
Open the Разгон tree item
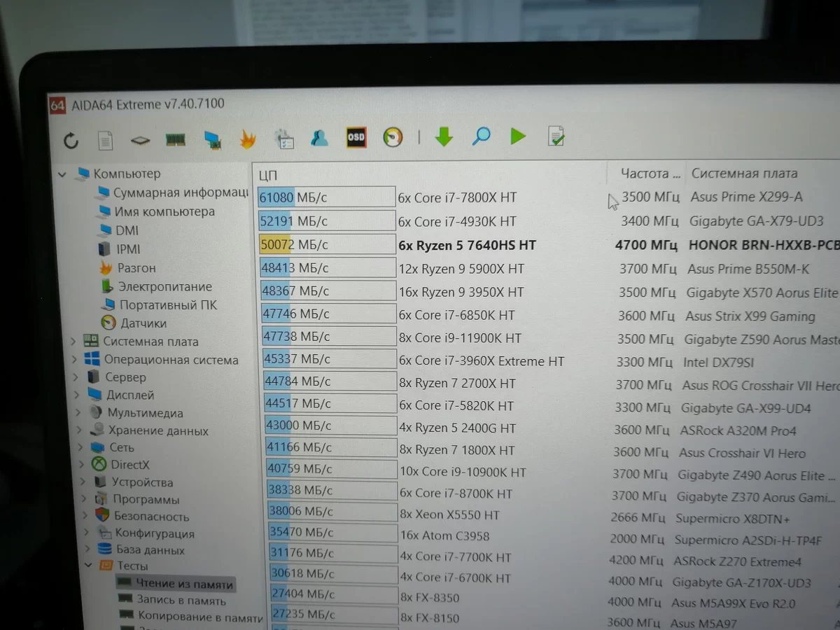coord(136,267)
